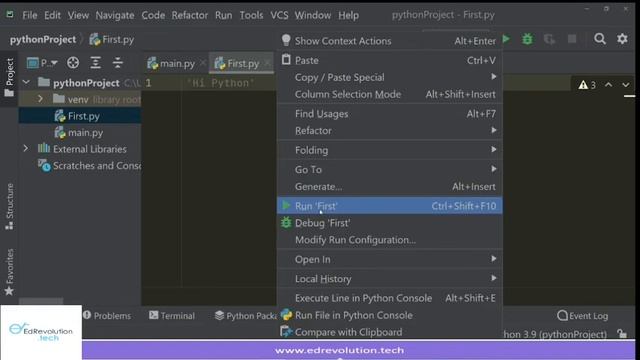The width and height of the screenshot is (640, 360).
Task: Choose Execute Line in Python Console
Action: click(x=389, y=298)
